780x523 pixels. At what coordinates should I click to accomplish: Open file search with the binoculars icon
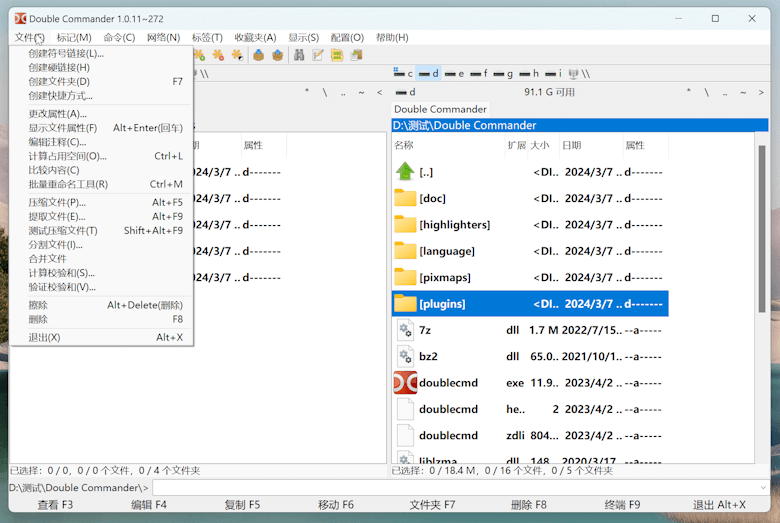click(x=299, y=55)
